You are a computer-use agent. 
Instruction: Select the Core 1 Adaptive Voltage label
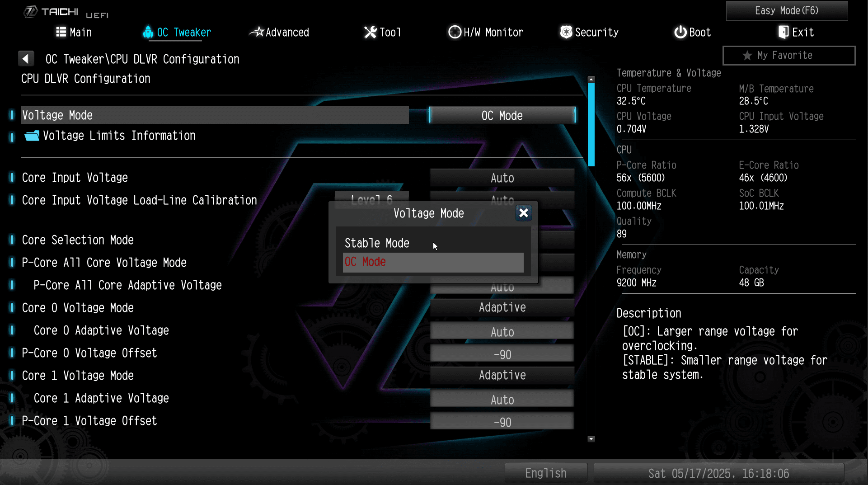pos(101,398)
